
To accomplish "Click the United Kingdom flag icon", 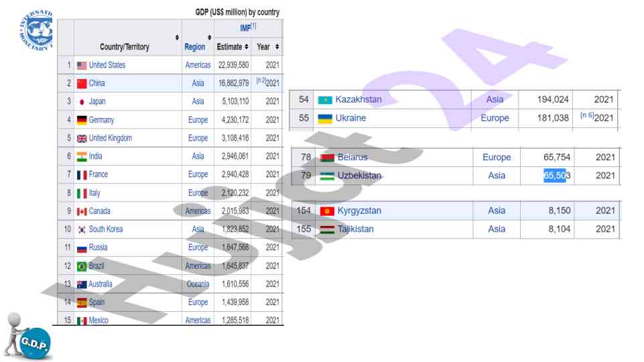I will (x=82, y=139).
